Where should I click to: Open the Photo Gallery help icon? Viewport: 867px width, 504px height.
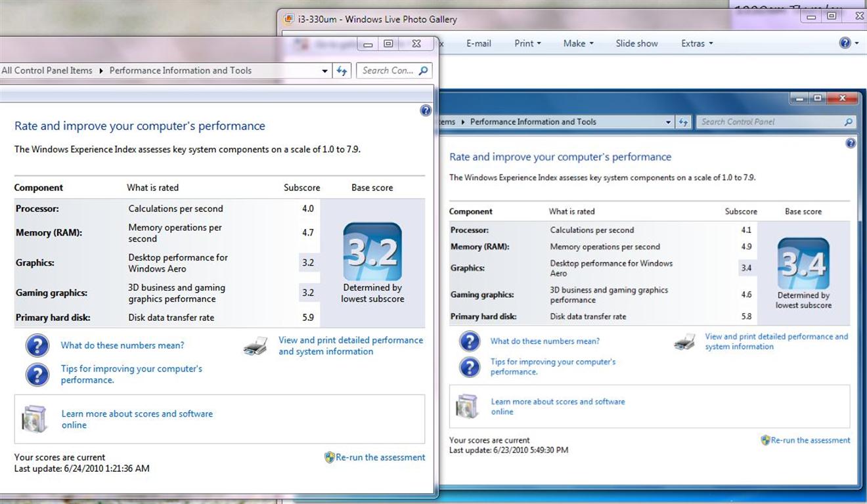point(845,43)
